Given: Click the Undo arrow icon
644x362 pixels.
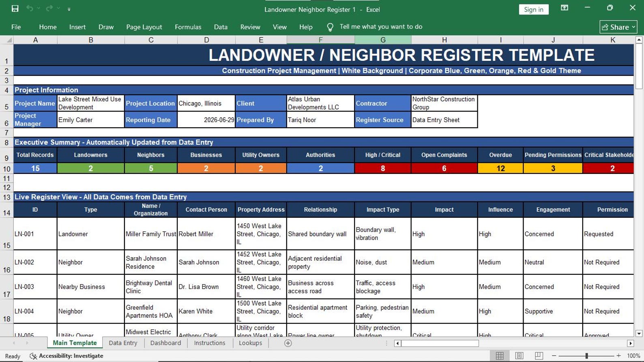Looking at the screenshot, I should 30,9.
